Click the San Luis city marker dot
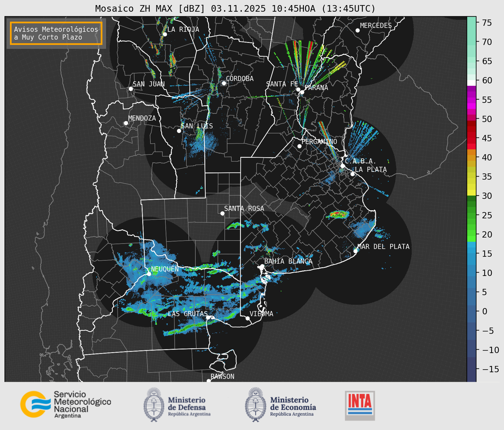Screen dimensions: 504x430 click(179, 131)
